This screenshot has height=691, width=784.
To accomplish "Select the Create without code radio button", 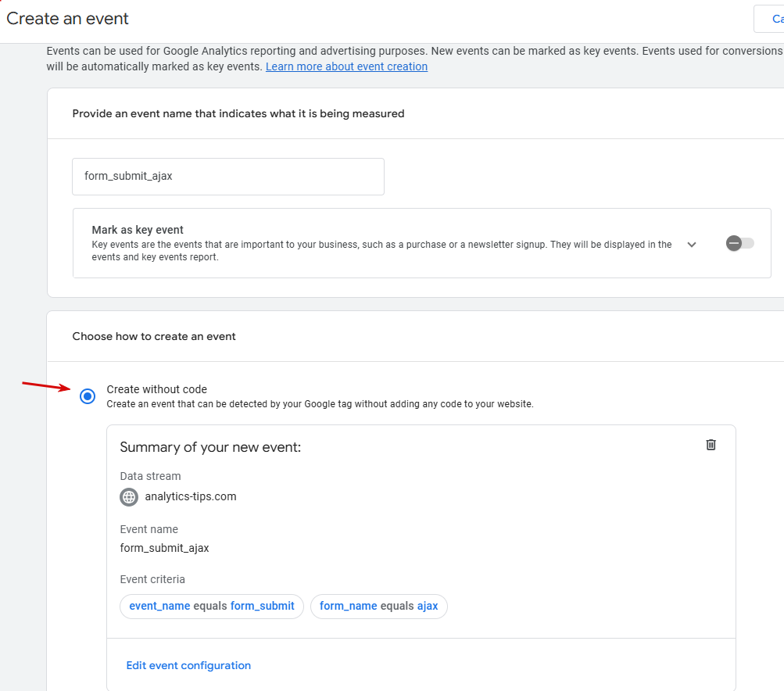I will pyautogui.click(x=88, y=396).
